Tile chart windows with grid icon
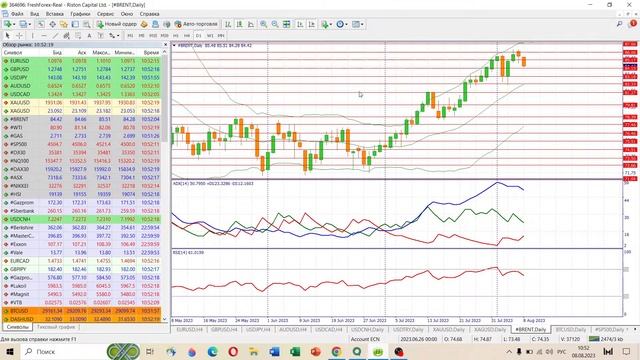 [x=287, y=24]
